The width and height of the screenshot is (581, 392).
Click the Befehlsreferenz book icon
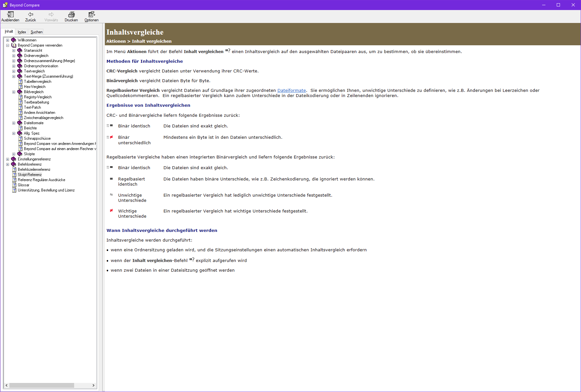point(14,164)
